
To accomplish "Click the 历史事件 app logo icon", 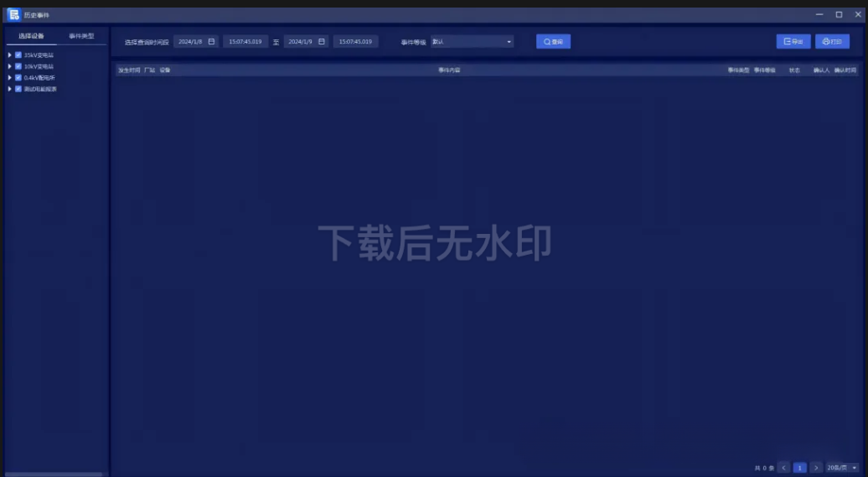I will (13, 14).
